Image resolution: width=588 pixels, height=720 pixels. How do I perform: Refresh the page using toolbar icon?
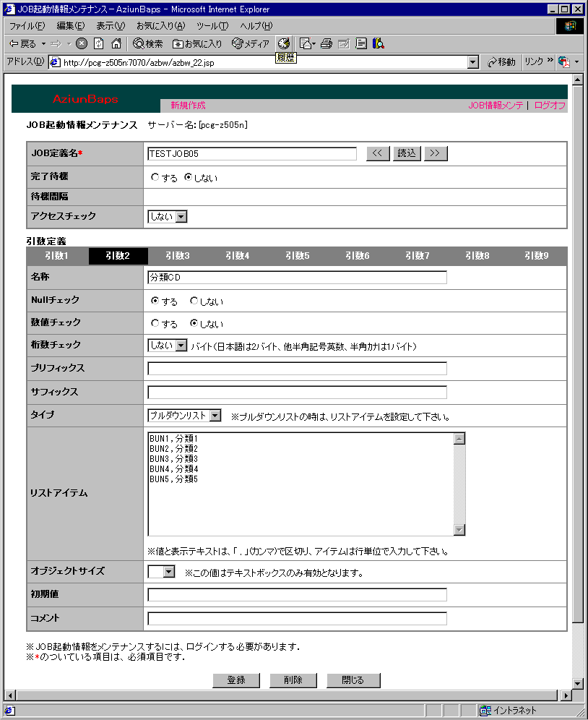click(x=99, y=43)
